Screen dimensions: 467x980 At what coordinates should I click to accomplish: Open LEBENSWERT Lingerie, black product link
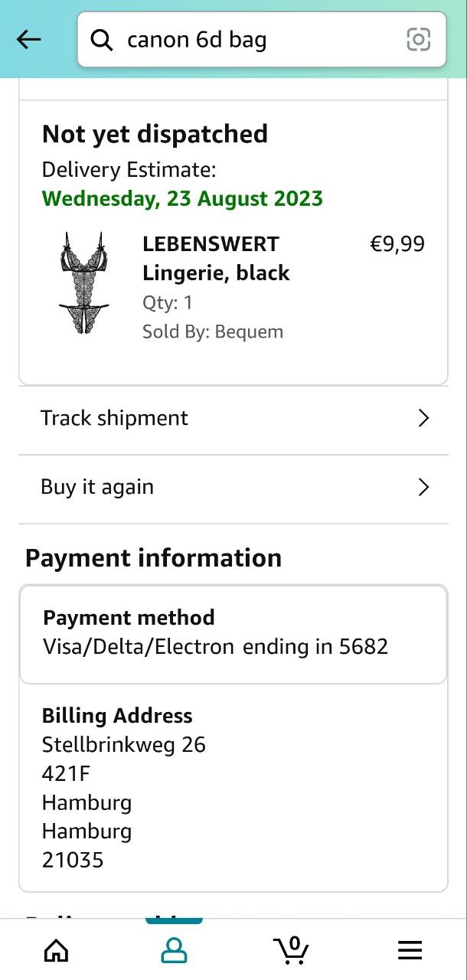(216, 259)
